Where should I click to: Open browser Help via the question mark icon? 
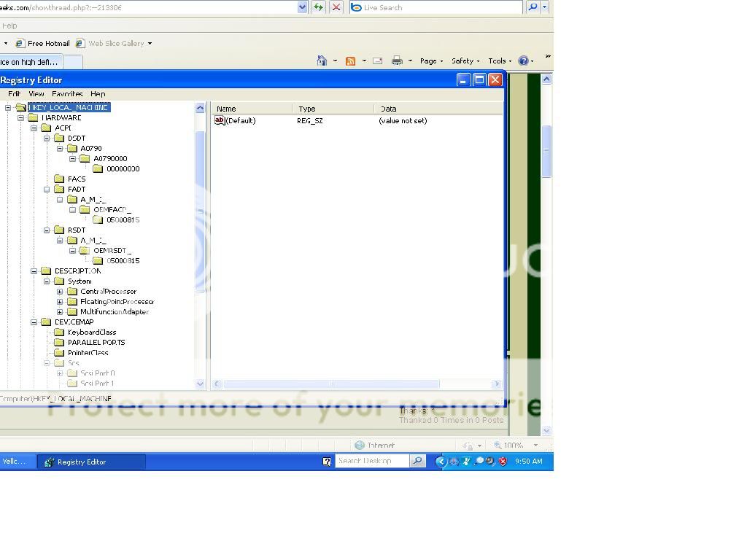click(524, 61)
